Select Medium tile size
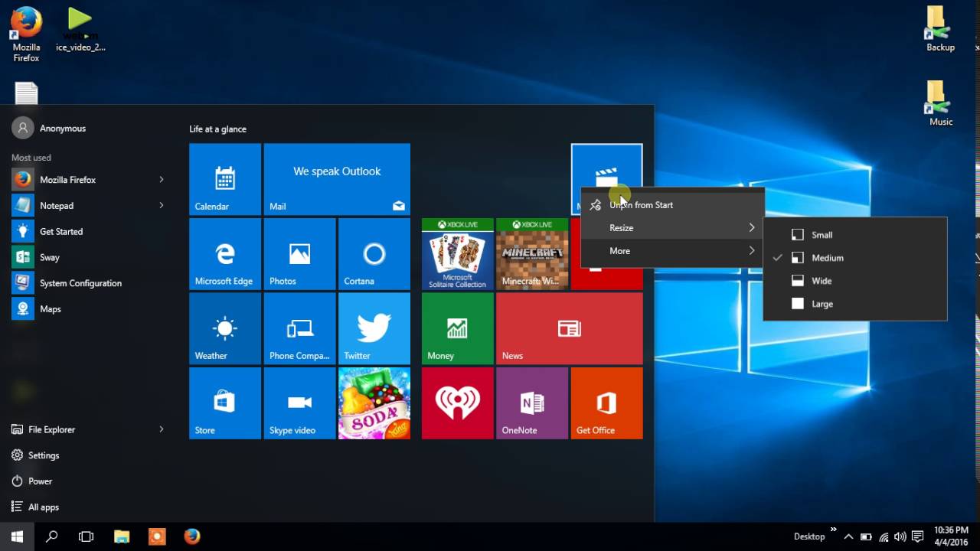Screen dimensions: 980x551 point(855,258)
